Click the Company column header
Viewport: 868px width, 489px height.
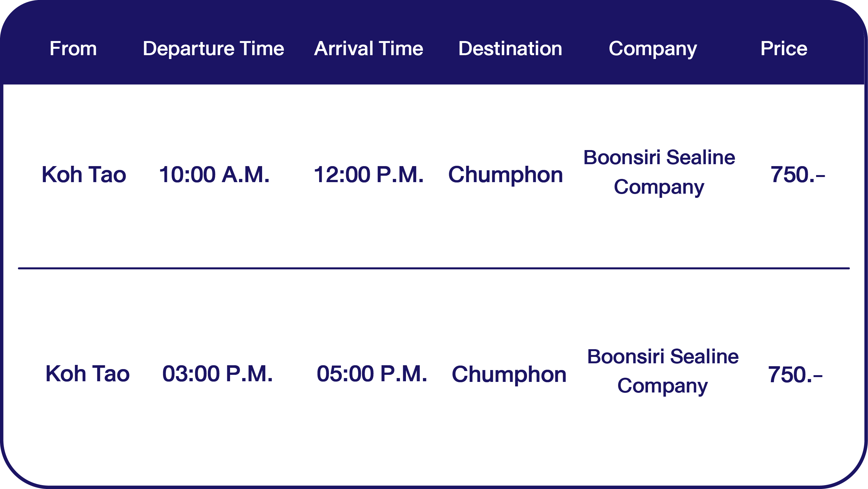(653, 48)
